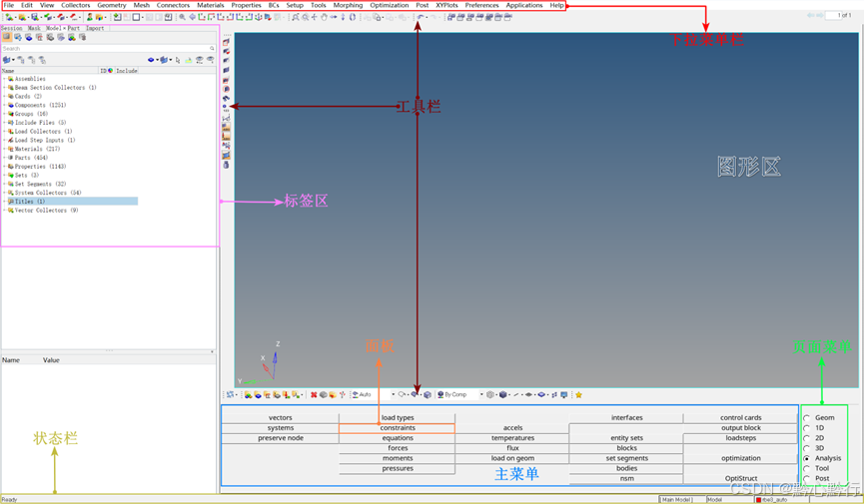Select the Post page radio button
864x504 pixels.
pyautogui.click(x=807, y=479)
